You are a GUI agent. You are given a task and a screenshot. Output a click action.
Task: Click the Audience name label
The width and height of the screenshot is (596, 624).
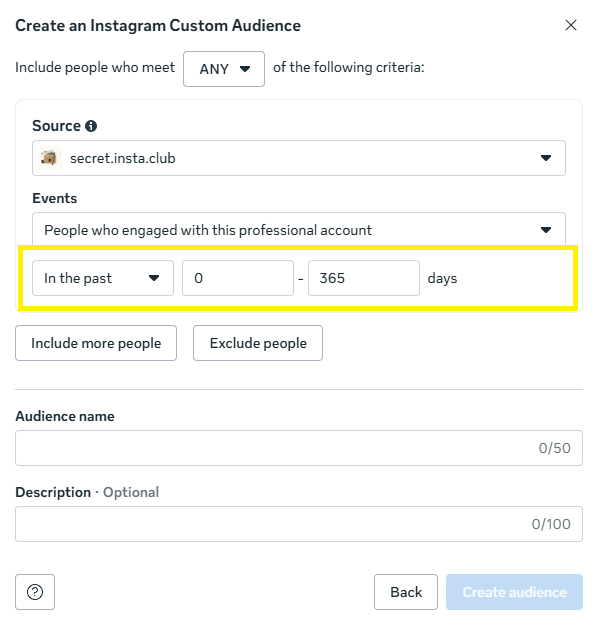pyautogui.click(x=65, y=416)
